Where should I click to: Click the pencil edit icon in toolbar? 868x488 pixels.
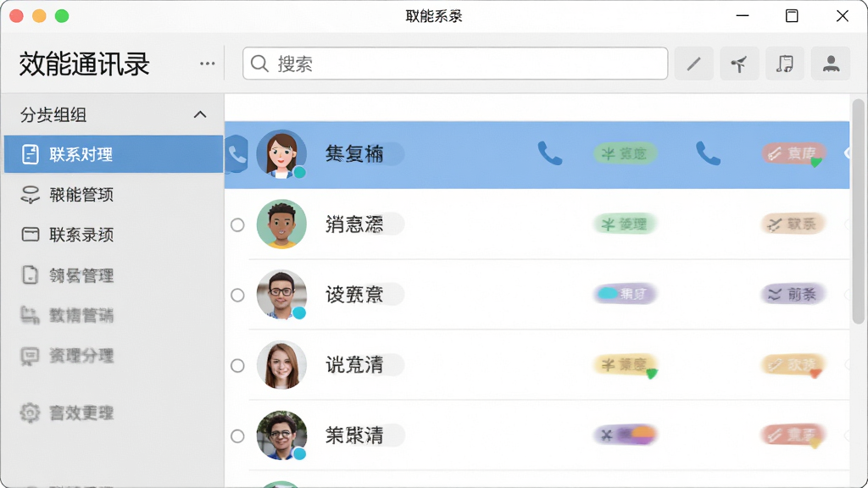693,64
